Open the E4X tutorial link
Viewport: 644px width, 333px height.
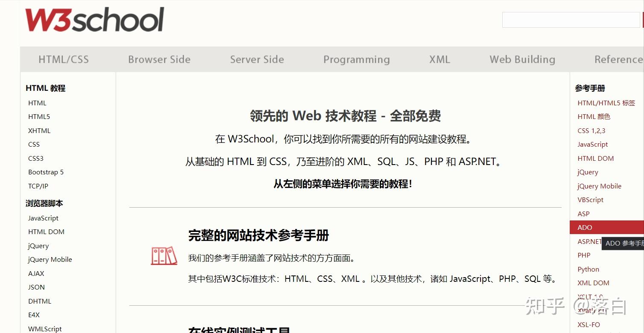34,315
